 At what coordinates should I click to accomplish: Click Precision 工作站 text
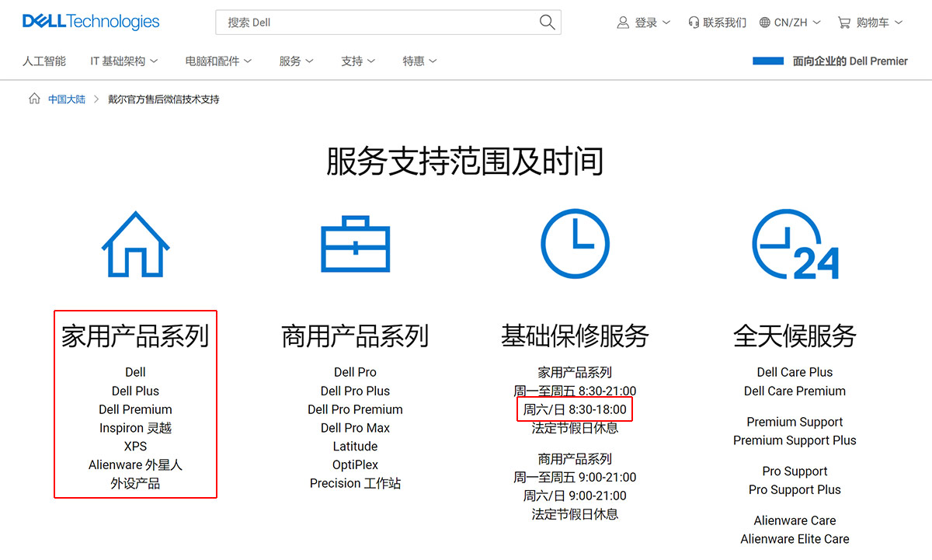[x=355, y=484]
